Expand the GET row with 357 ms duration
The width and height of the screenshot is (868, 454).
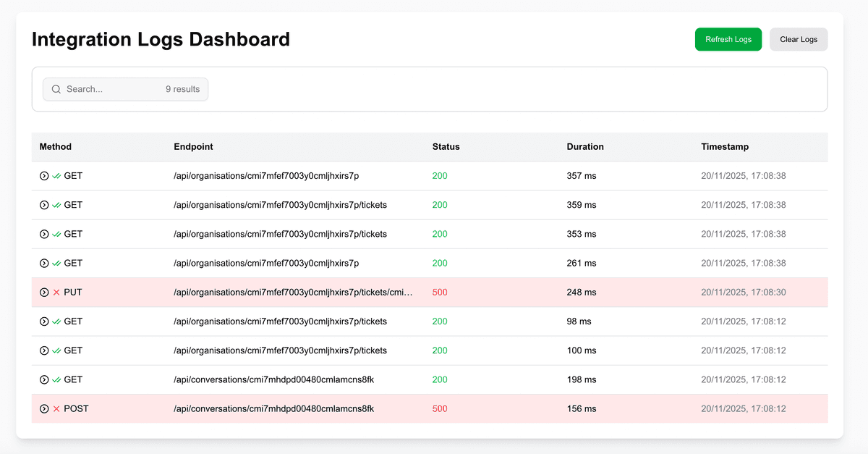point(44,176)
